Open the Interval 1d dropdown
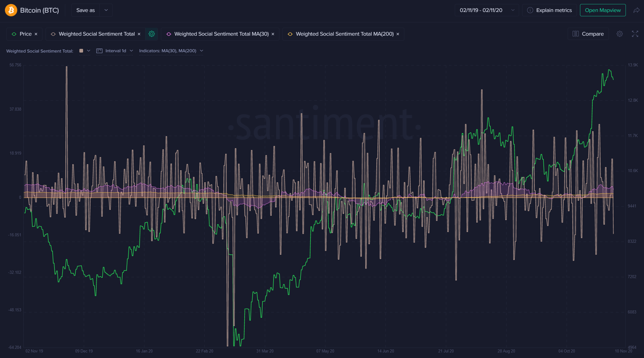The width and height of the screenshot is (644, 358). pyautogui.click(x=114, y=51)
